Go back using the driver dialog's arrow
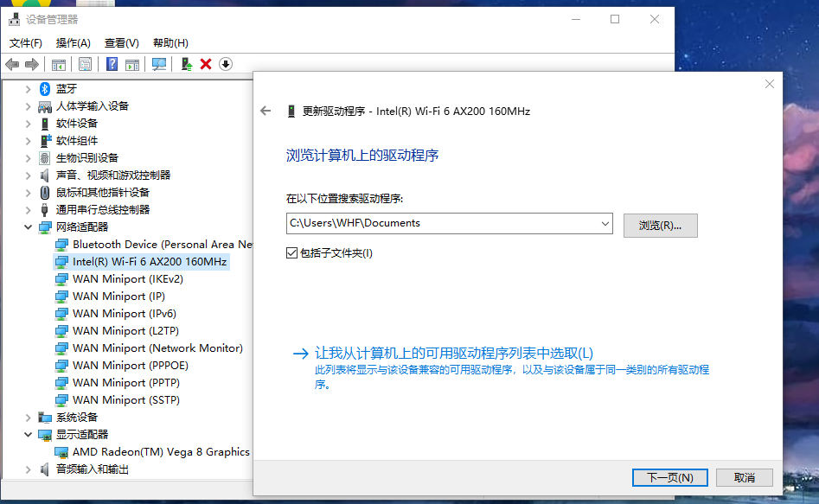819x504 pixels. tap(266, 111)
